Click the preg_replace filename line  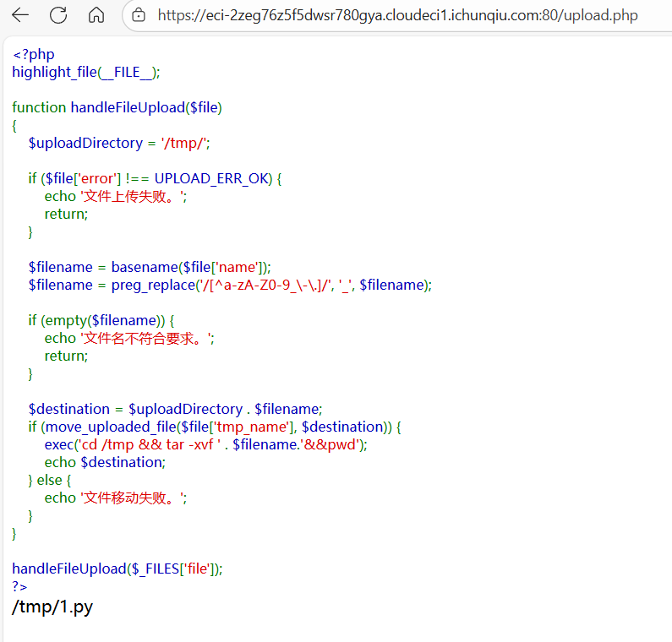pyautogui.click(x=230, y=286)
